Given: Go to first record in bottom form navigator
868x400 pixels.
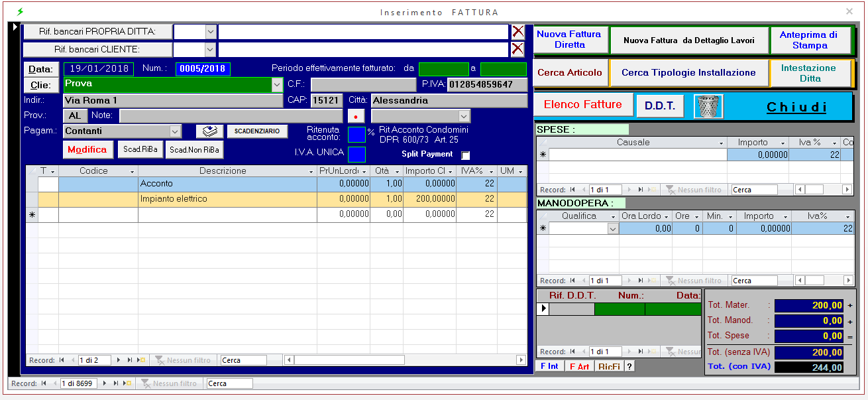Looking at the screenshot, I should tap(44, 383).
